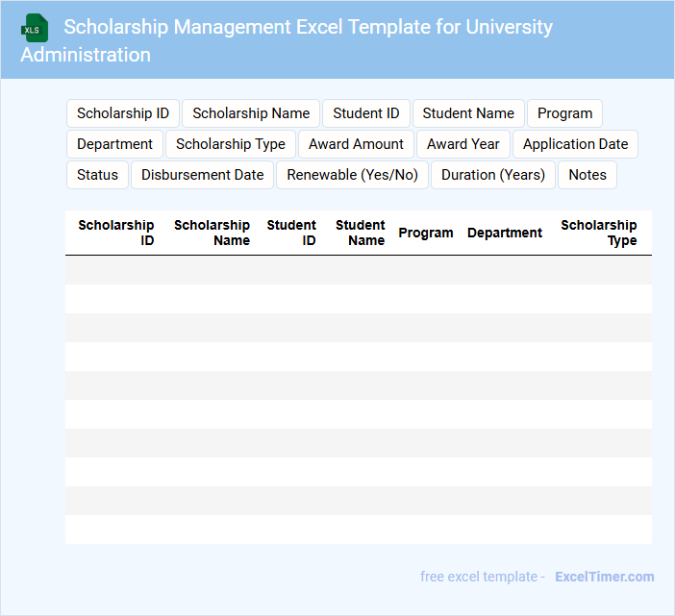Choose the Student Name tag

[x=468, y=113]
